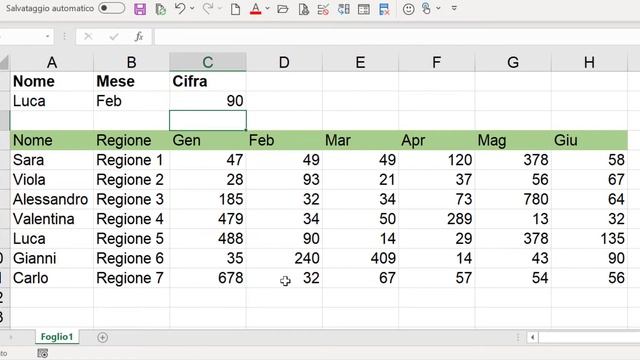Select column D header
This screenshot has width=640, height=360.
[284, 62]
